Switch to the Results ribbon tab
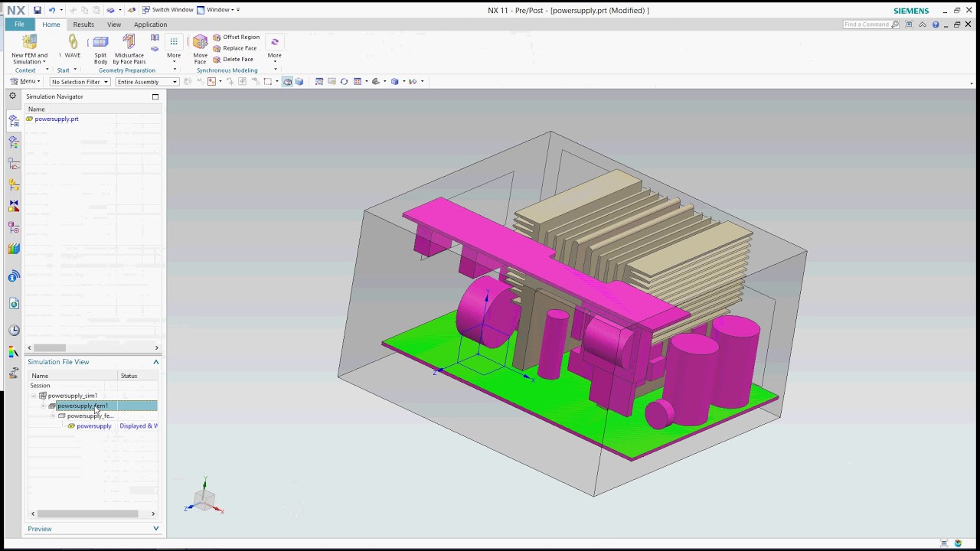 83,24
